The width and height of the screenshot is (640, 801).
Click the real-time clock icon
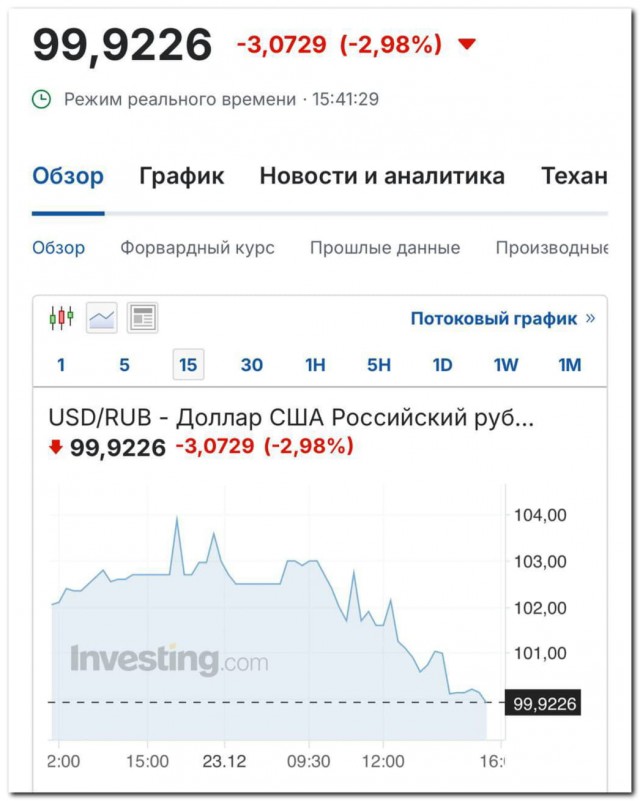(41, 99)
